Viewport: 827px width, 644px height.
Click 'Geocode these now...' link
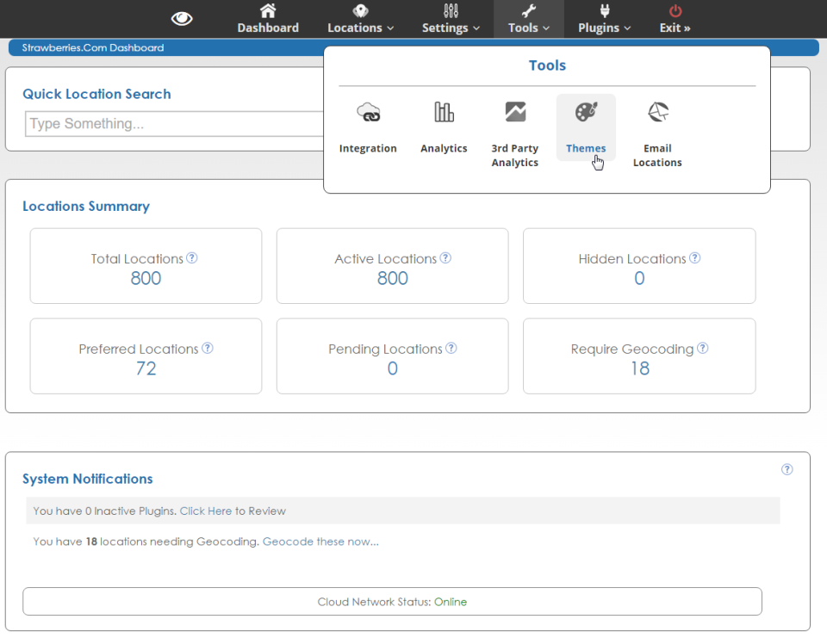[320, 542]
